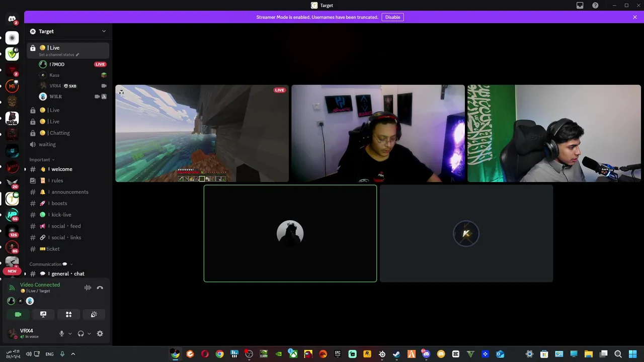This screenshot has height=362, width=644.
Task: Open Epic Games launcher in taskbar
Action: coord(338,354)
